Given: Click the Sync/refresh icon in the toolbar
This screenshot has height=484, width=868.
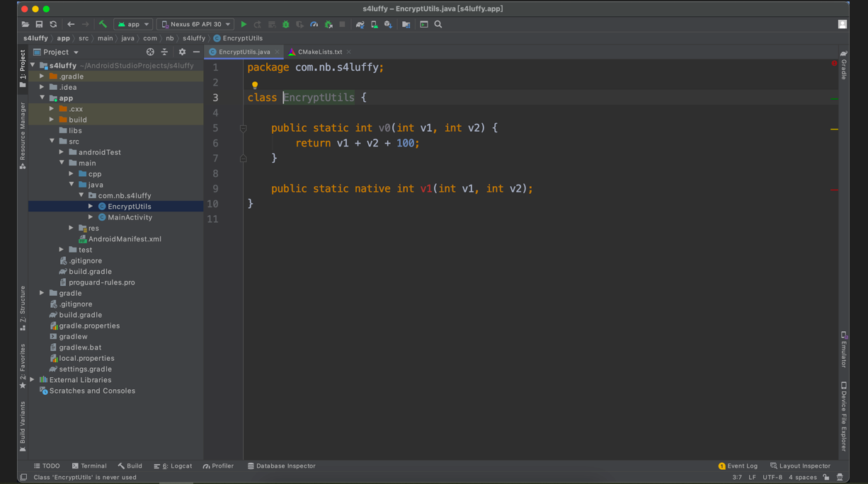Looking at the screenshot, I should pyautogui.click(x=53, y=24).
